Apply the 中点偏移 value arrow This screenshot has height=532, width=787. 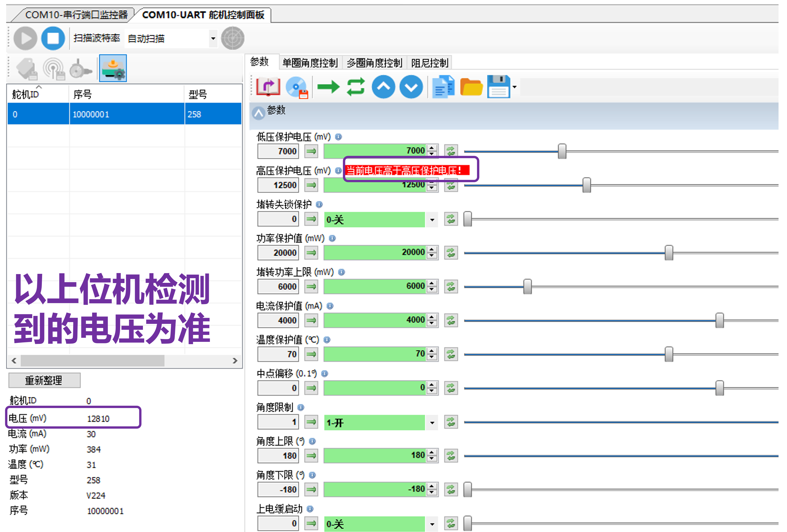(x=311, y=388)
